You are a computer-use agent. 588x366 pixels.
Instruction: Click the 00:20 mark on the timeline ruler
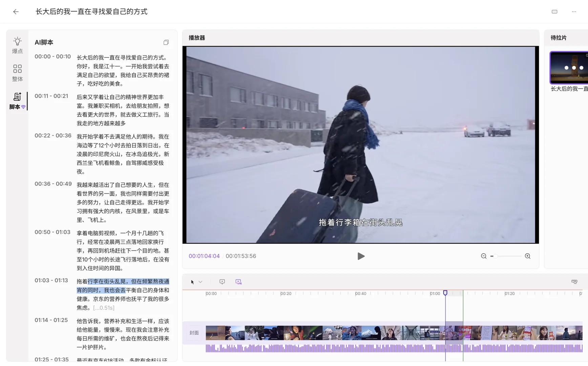[286, 293]
